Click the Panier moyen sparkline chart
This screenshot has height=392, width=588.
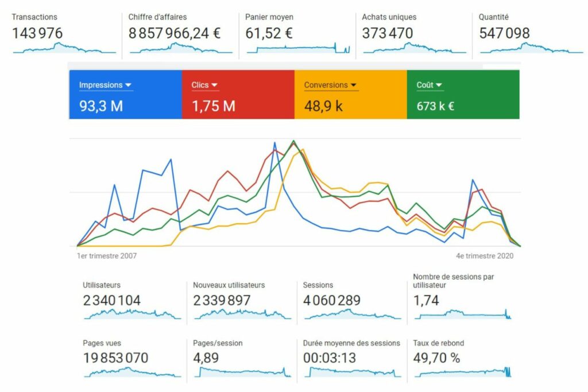point(298,48)
